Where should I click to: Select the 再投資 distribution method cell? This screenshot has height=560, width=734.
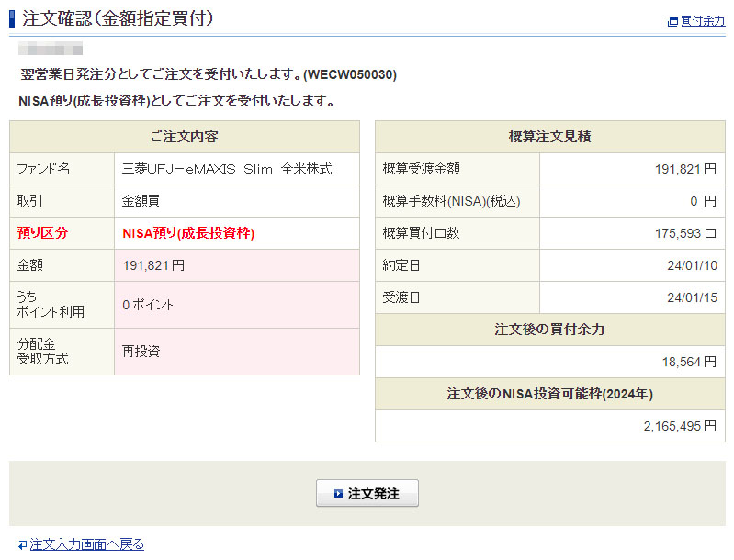pyautogui.click(x=141, y=352)
